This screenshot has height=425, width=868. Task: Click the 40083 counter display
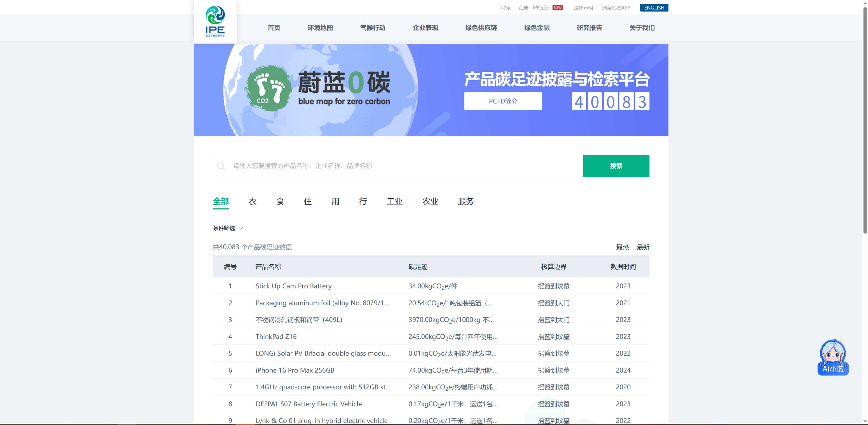coord(610,101)
